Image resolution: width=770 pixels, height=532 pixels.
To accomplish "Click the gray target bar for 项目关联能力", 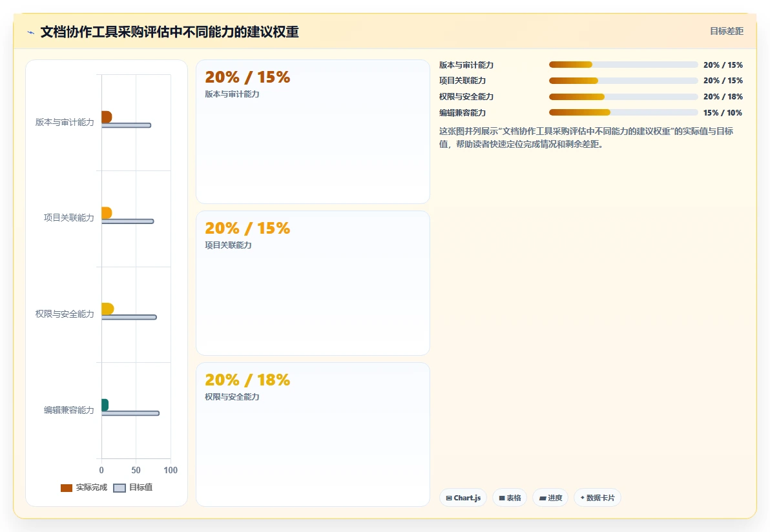I will [x=128, y=221].
